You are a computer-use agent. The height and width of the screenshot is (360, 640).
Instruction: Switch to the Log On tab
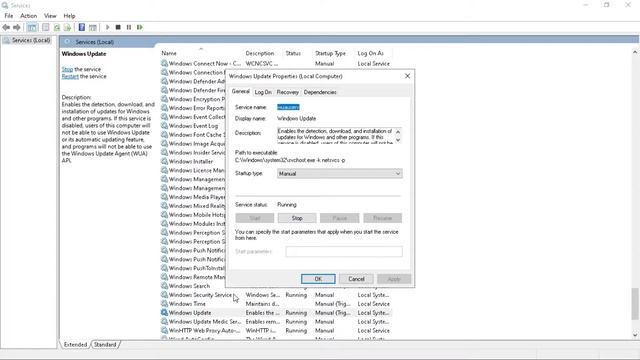point(263,92)
